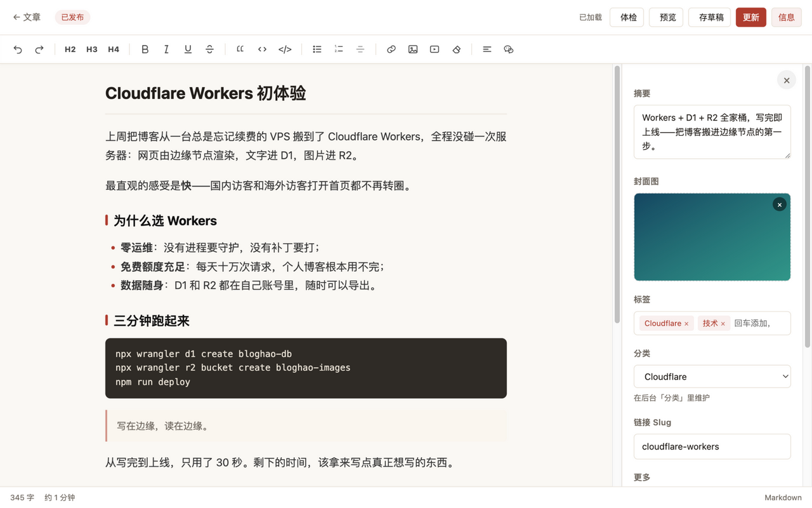The height and width of the screenshot is (508, 812).
Task: Open the 预览 preview
Action: 667,17
